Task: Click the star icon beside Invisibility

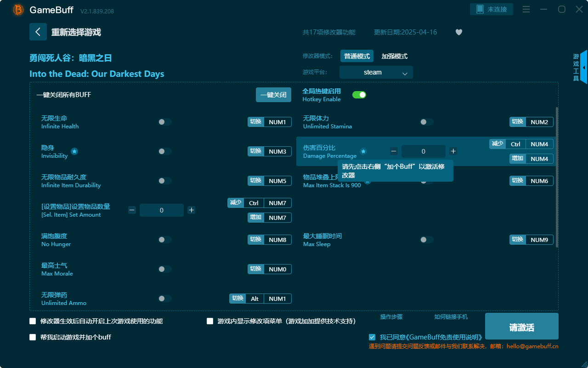Action: pos(74,151)
